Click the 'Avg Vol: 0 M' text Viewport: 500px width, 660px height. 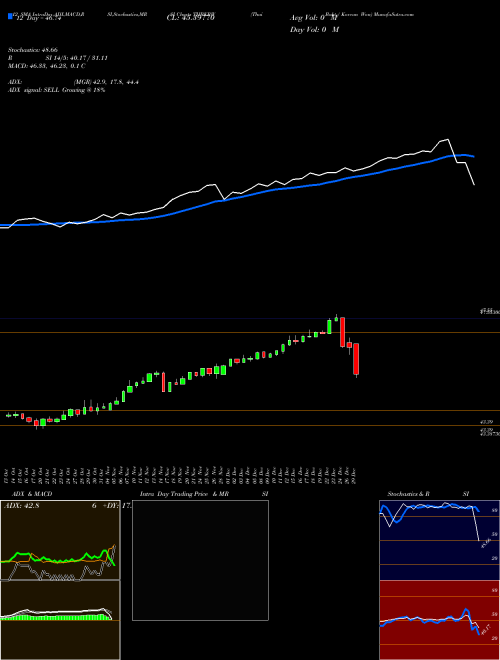click(314, 18)
